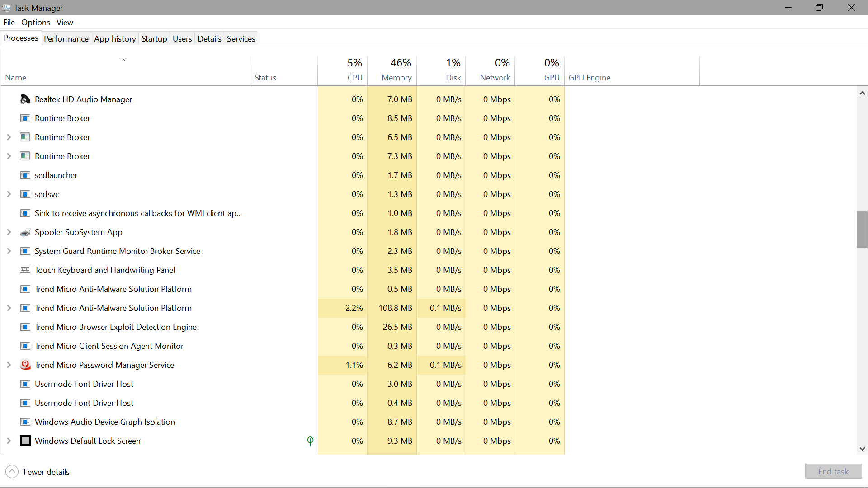
Task: Expand System Guard Runtime Monitor Broker Service
Action: click(x=9, y=251)
